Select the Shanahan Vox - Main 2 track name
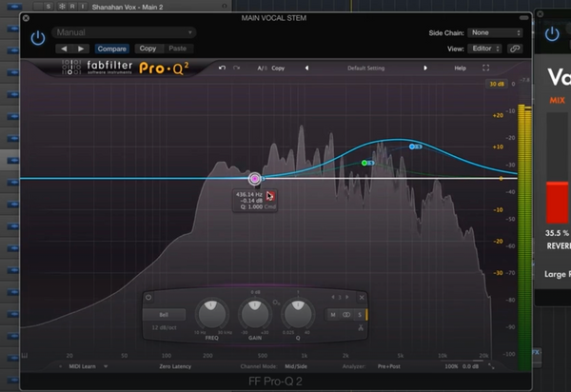Viewport: 571px width, 392px height. [x=128, y=7]
